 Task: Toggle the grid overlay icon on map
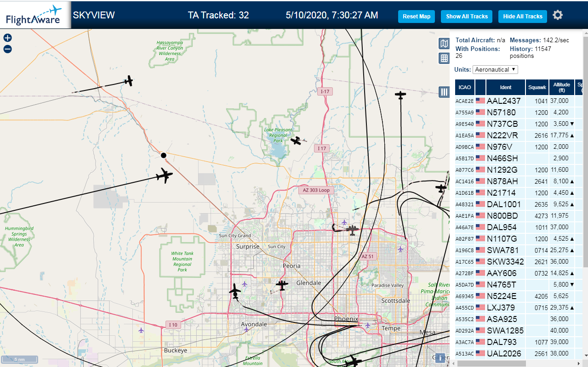tap(444, 58)
